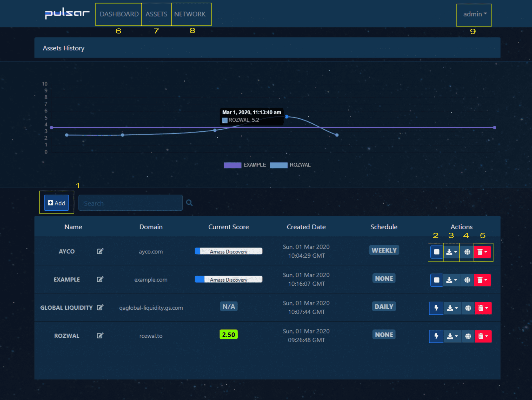The image size is (532, 400).
Task: Click the first EXAMPLE chart data point
Action: (x=52, y=128)
